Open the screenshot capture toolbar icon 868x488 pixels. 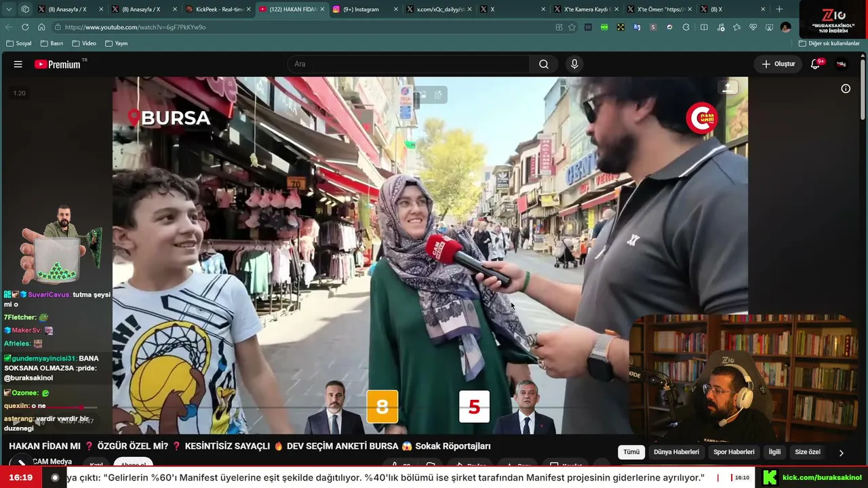[x=769, y=27]
